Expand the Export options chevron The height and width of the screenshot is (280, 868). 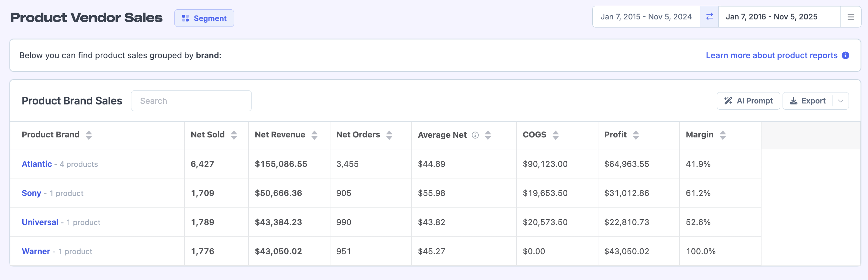pos(841,101)
